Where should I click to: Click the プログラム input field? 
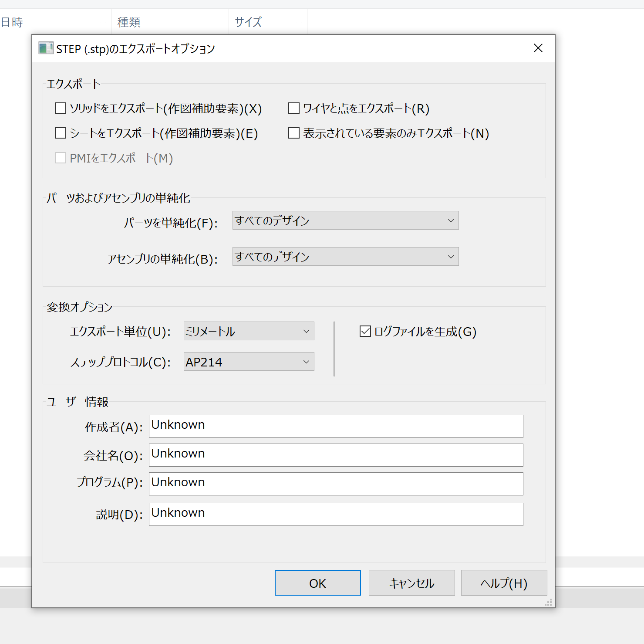pos(336,484)
